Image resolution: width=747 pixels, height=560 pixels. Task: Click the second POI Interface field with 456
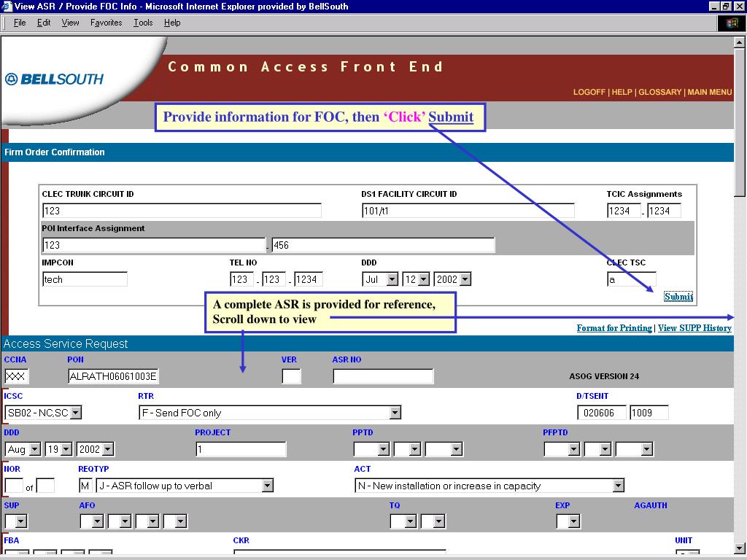[x=383, y=245]
